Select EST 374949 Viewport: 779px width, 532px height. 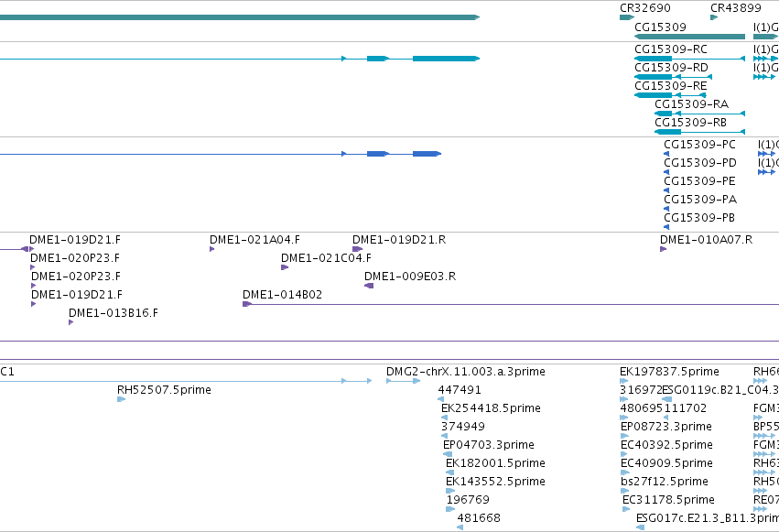coord(463,427)
